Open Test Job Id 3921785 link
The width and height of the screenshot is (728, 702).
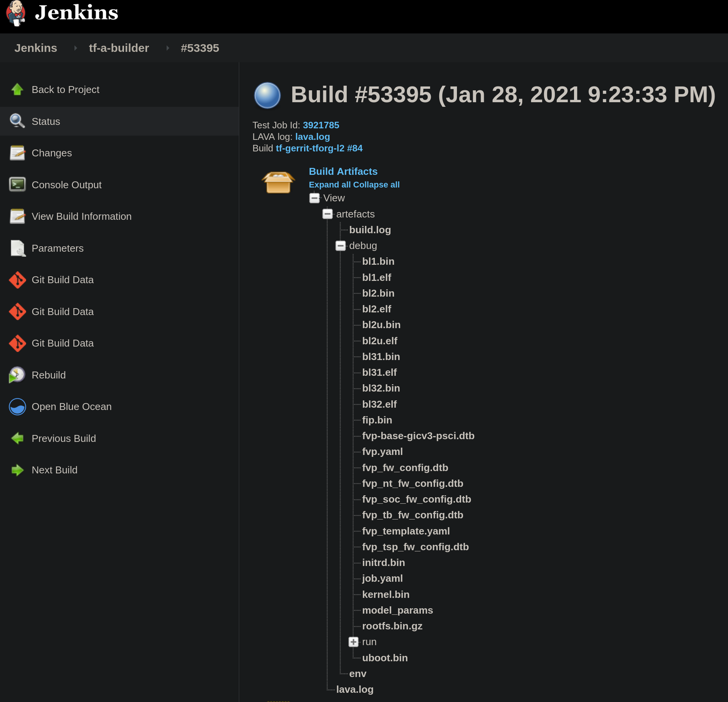pyautogui.click(x=321, y=125)
